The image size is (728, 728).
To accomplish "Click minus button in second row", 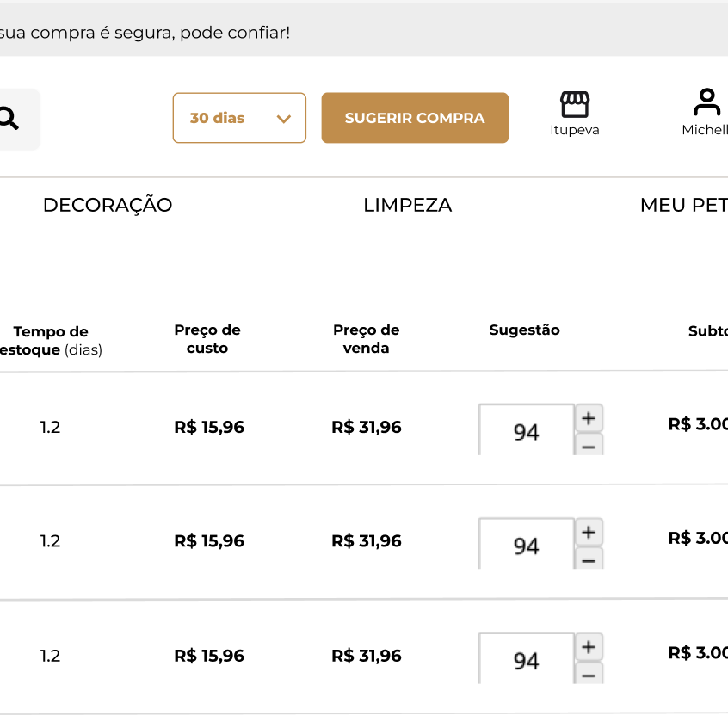I will point(589,559).
